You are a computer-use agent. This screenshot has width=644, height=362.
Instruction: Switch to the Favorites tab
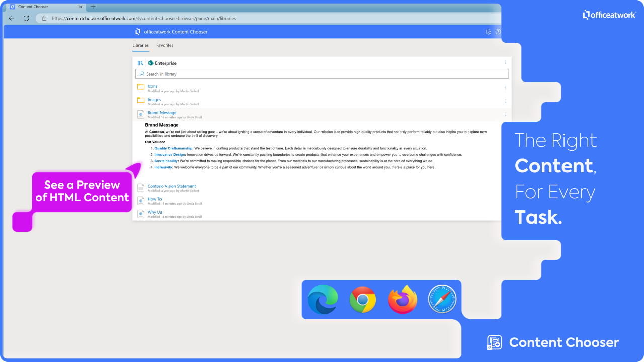click(165, 45)
